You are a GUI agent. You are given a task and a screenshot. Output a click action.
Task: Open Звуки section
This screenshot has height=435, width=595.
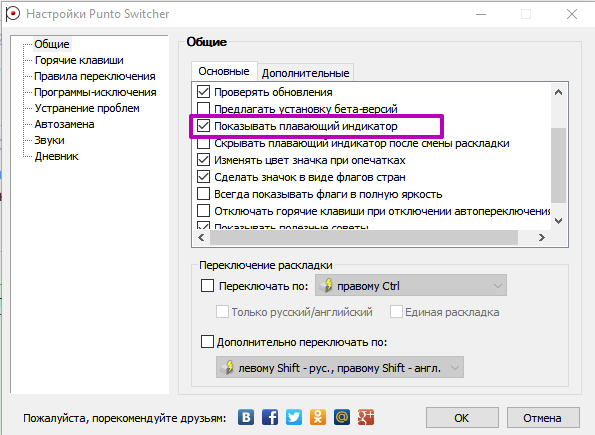[x=49, y=140]
